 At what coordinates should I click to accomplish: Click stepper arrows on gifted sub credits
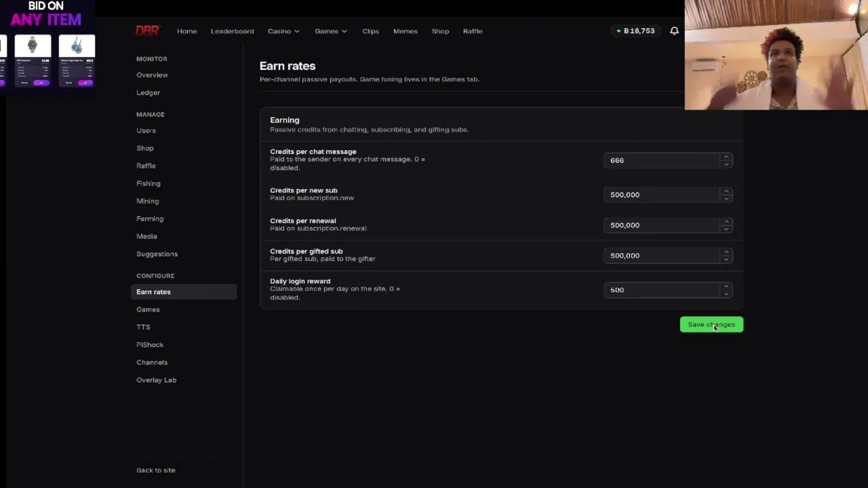pyautogui.click(x=726, y=256)
